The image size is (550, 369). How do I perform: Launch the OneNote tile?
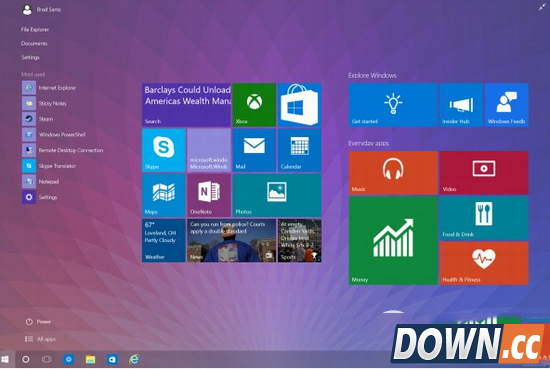(209, 195)
